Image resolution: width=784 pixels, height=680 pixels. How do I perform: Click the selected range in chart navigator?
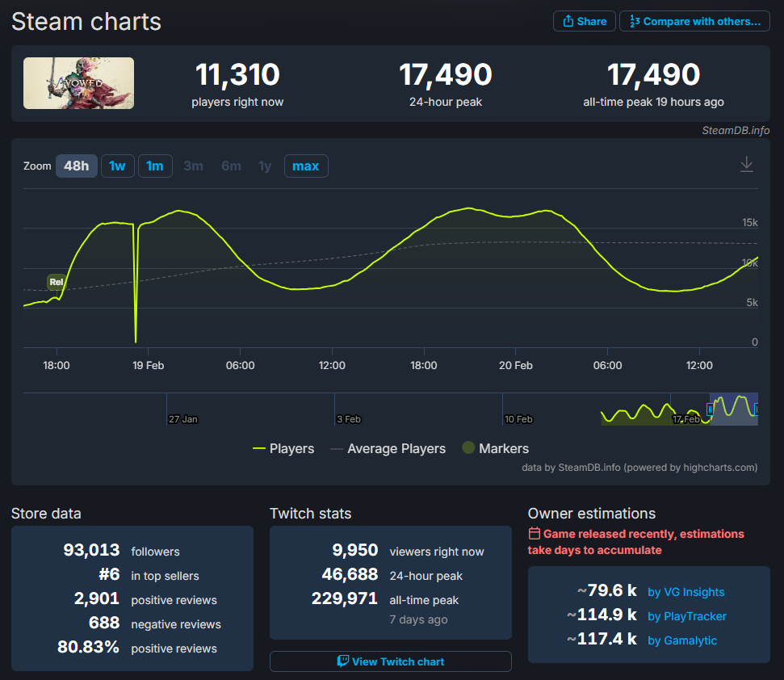[x=733, y=409]
